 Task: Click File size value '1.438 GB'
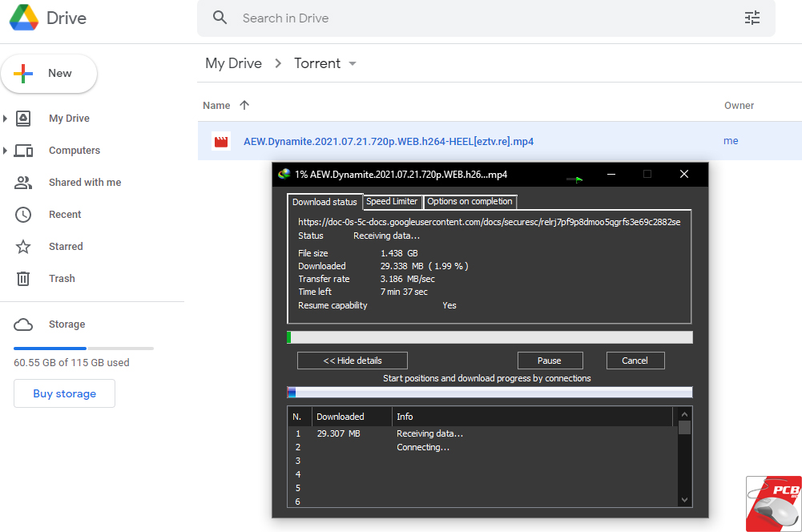tap(399, 253)
